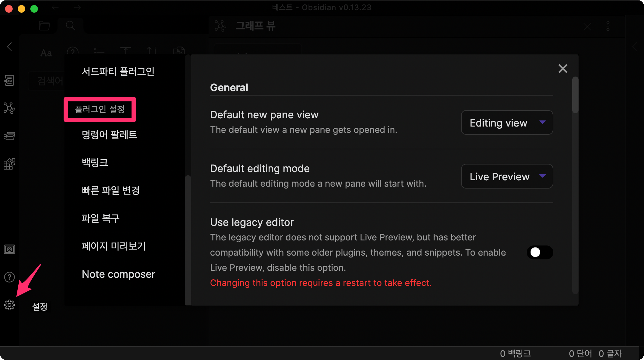644x360 pixels.
Task: Open the Default editing mode dropdown
Action: click(x=507, y=176)
